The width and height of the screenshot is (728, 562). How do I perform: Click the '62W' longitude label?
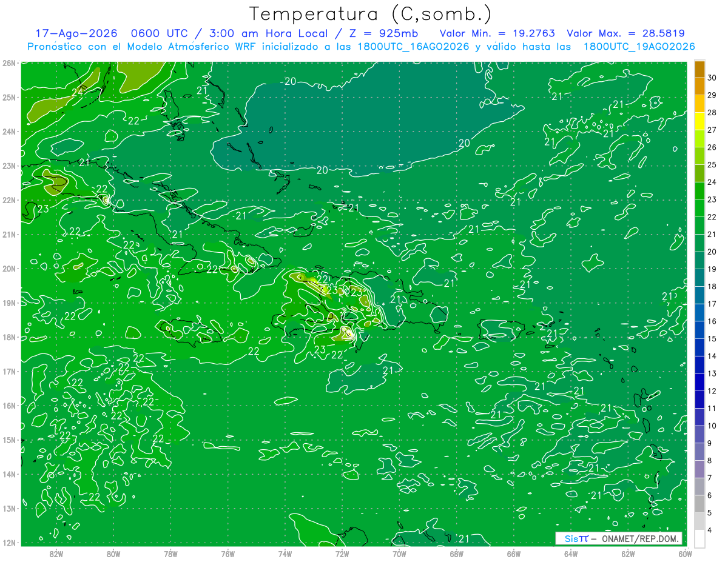(628, 554)
